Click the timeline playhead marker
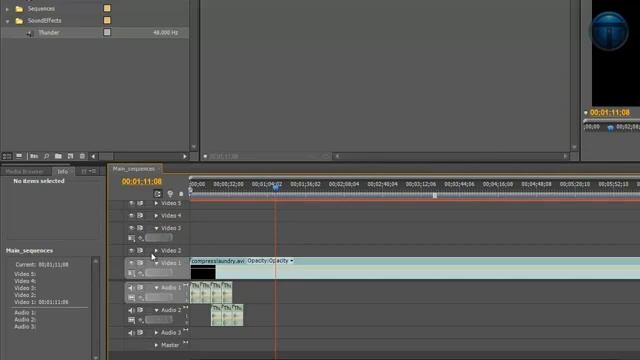Image resolution: width=640 pixels, height=360 pixels. point(276,187)
